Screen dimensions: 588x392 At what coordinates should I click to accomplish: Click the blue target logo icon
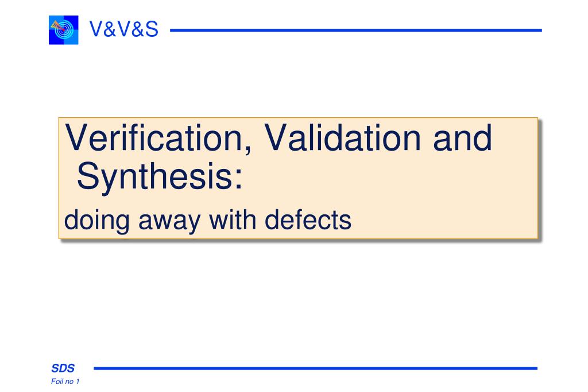click(x=63, y=30)
